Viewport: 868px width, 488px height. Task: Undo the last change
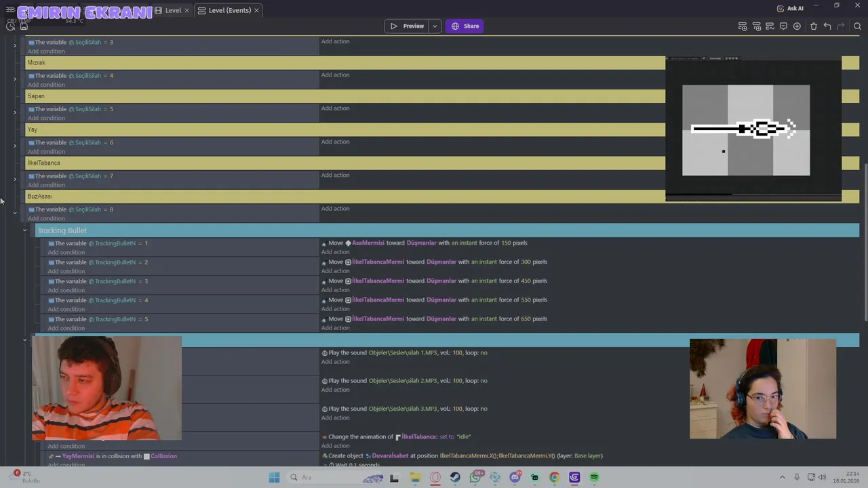coord(827,26)
